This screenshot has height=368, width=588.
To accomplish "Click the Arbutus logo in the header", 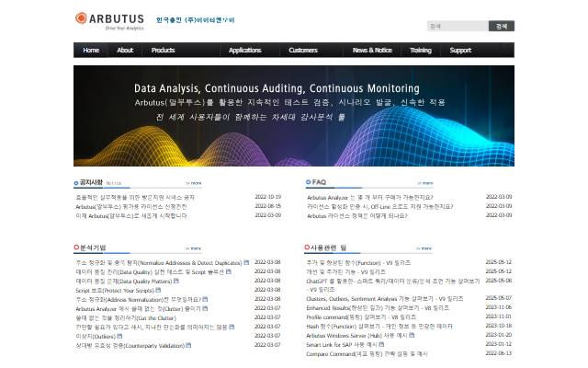I will pos(109,21).
